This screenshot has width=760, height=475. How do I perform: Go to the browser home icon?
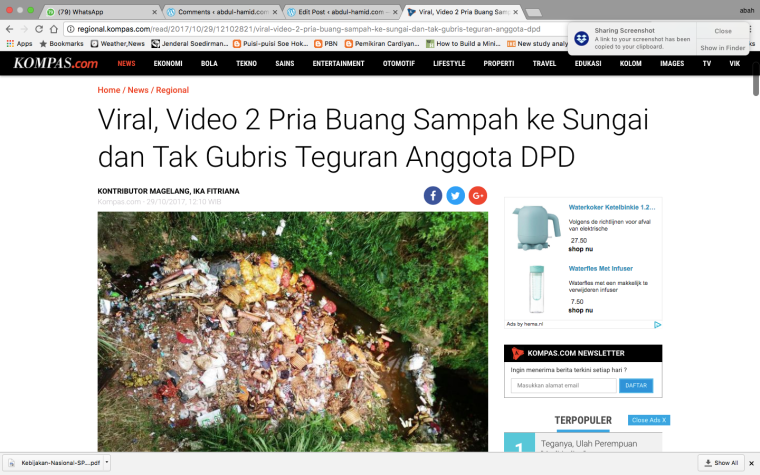(53, 29)
